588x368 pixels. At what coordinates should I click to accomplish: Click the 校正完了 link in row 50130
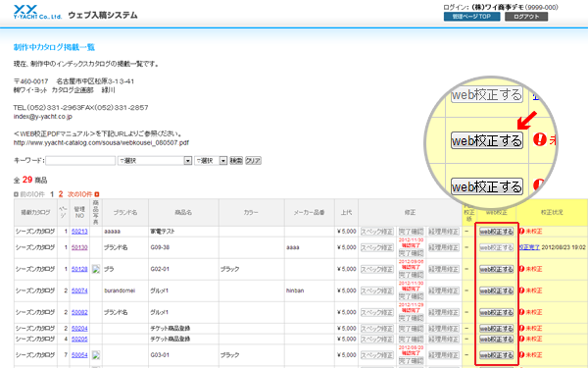[529, 247]
